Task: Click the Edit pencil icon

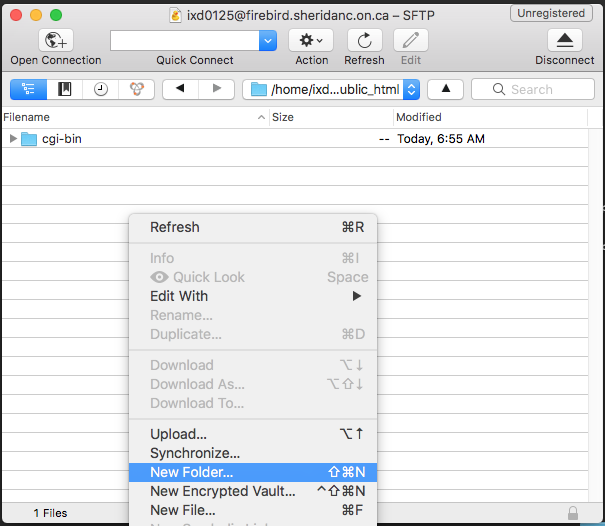Action: tap(410, 40)
